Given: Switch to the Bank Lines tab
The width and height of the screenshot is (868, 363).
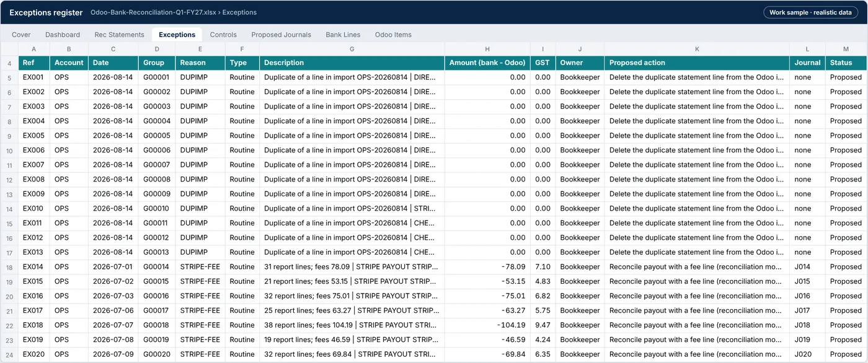Looking at the screenshot, I should pyautogui.click(x=343, y=35).
